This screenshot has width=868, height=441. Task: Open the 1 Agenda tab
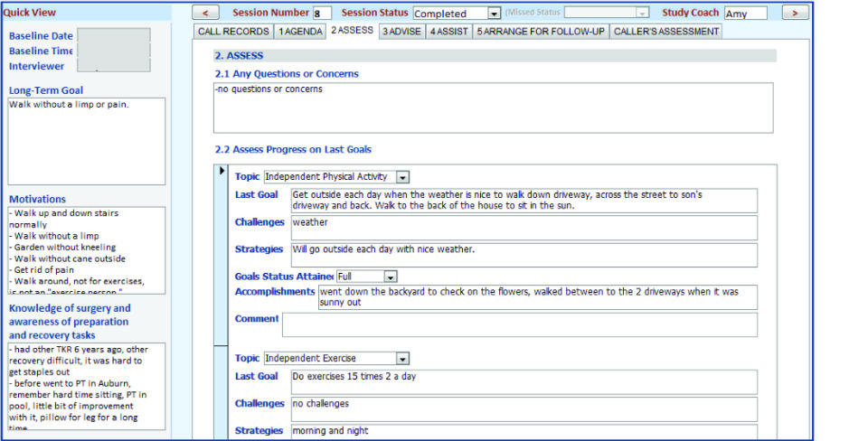click(x=300, y=32)
